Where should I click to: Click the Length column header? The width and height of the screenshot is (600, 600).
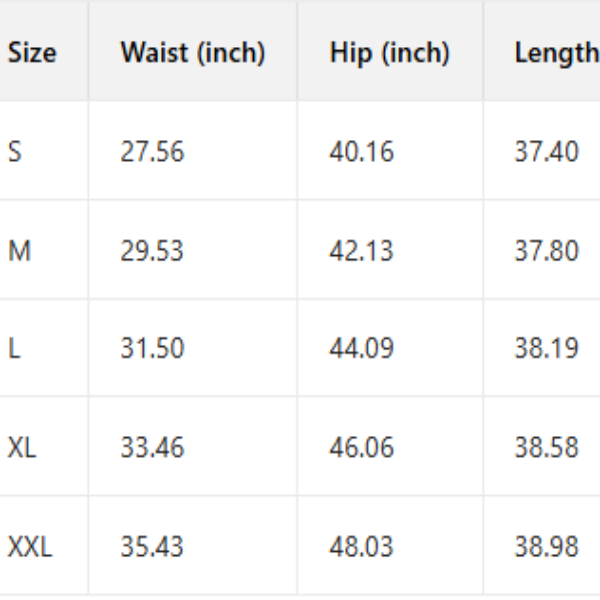pyautogui.click(x=556, y=53)
